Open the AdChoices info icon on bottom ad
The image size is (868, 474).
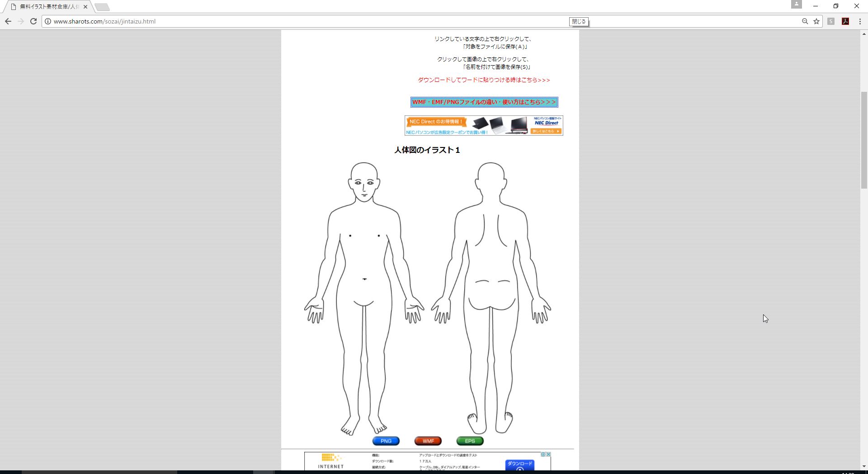pos(543,454)
